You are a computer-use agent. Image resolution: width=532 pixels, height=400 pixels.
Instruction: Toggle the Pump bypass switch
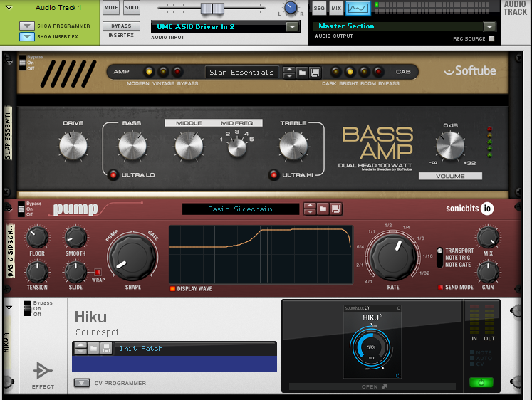[21, 209]
